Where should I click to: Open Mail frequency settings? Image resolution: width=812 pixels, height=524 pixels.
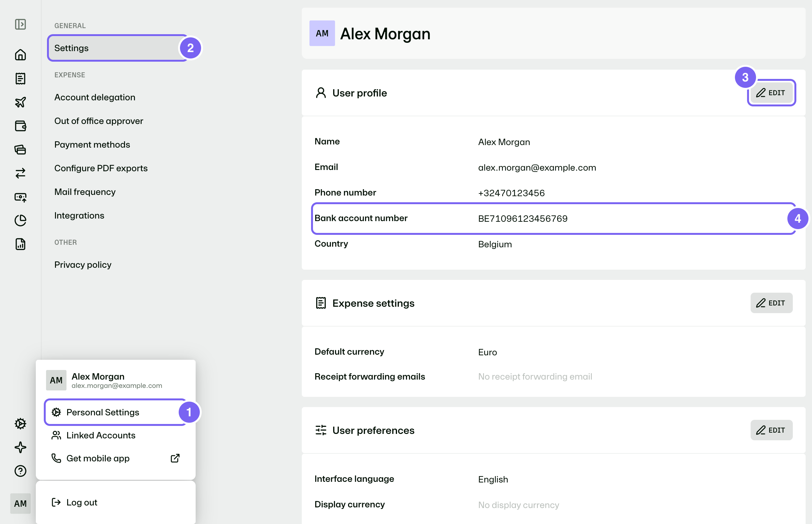(85, 192)
